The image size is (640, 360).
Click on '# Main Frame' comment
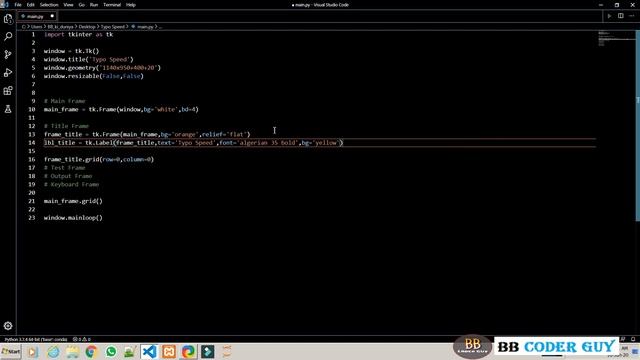click(x=65, y=101)
